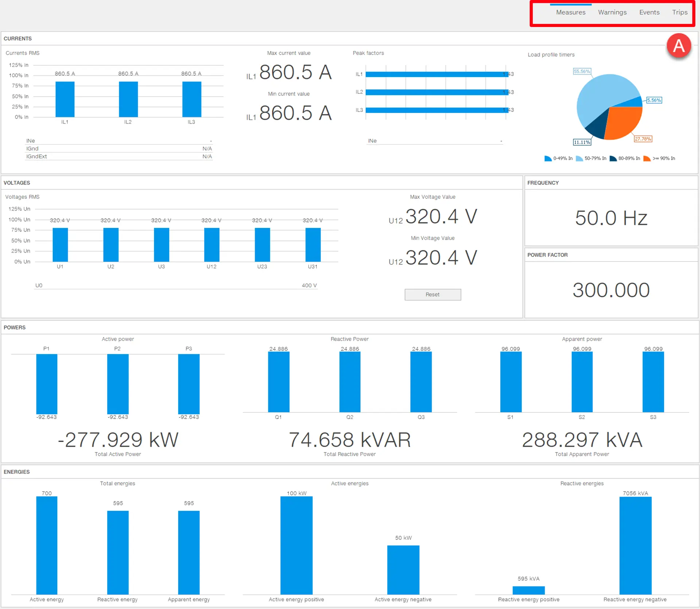Click the red A marker badge

point(678,46)
